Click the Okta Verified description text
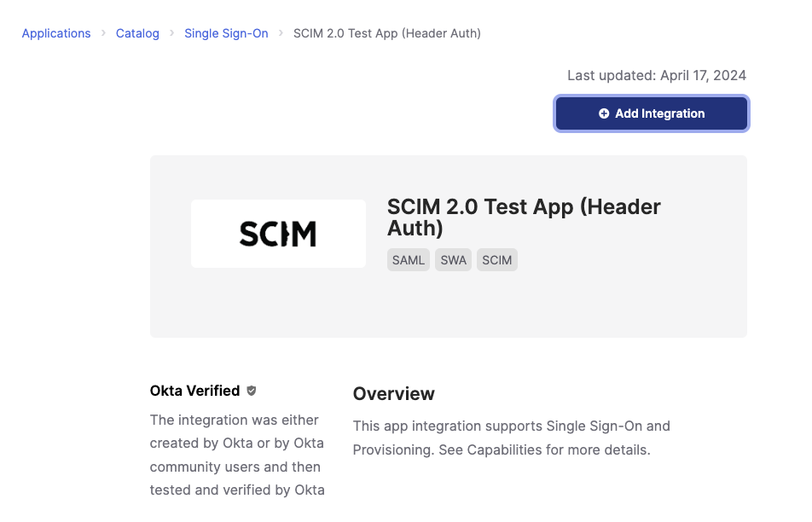This screenshot has height=522, width=812. coord(236,455)
